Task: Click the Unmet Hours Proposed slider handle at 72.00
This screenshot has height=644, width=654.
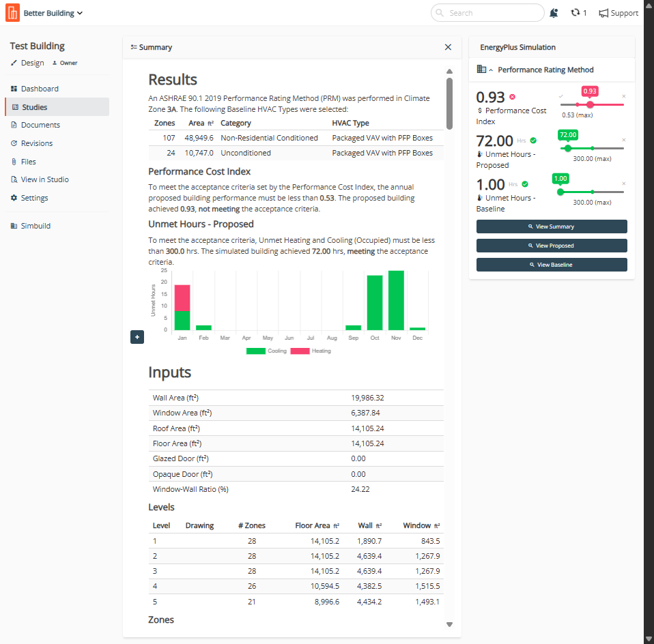Action: 568,149
